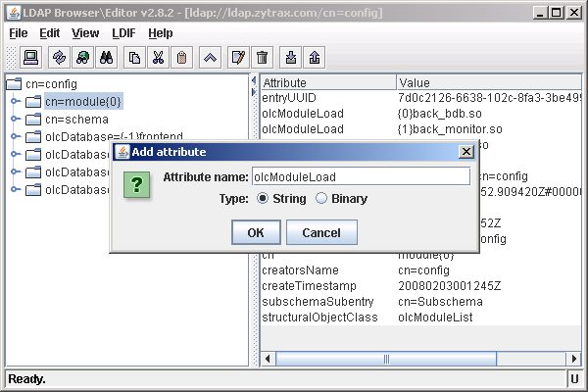Click the horizontal scrollbar thumb
Screen dimensions: 588x392
pos(386,359)
